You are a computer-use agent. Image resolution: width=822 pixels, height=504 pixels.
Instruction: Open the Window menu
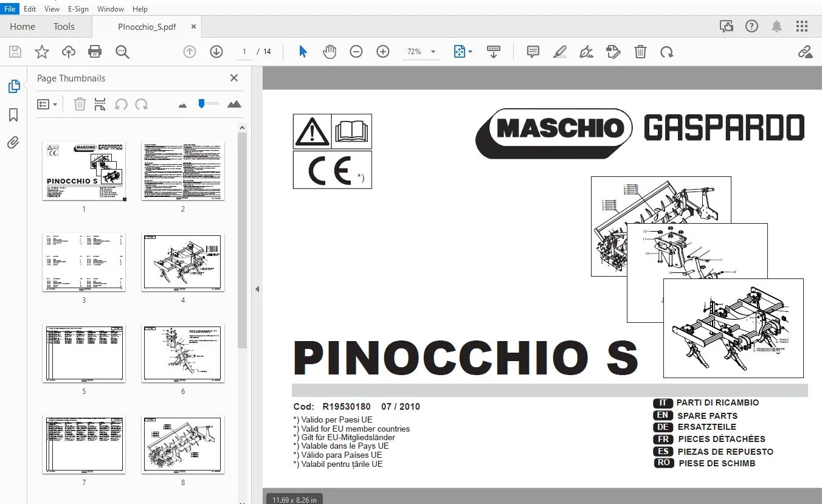pos(111,9)
